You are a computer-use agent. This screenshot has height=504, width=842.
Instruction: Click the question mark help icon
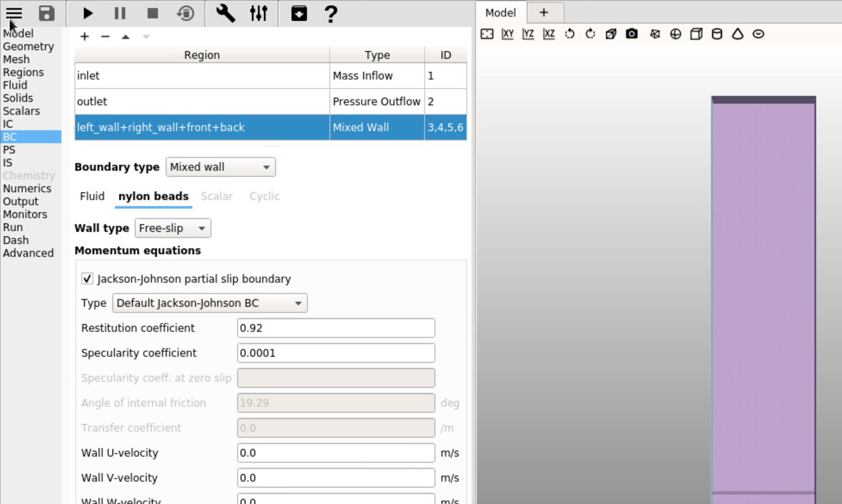point(331,13)
